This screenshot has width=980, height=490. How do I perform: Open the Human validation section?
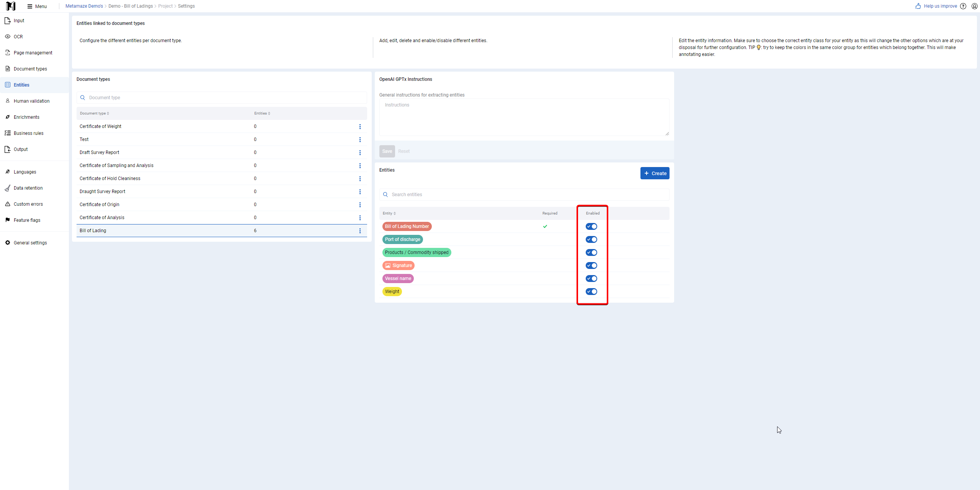[34, 101]
